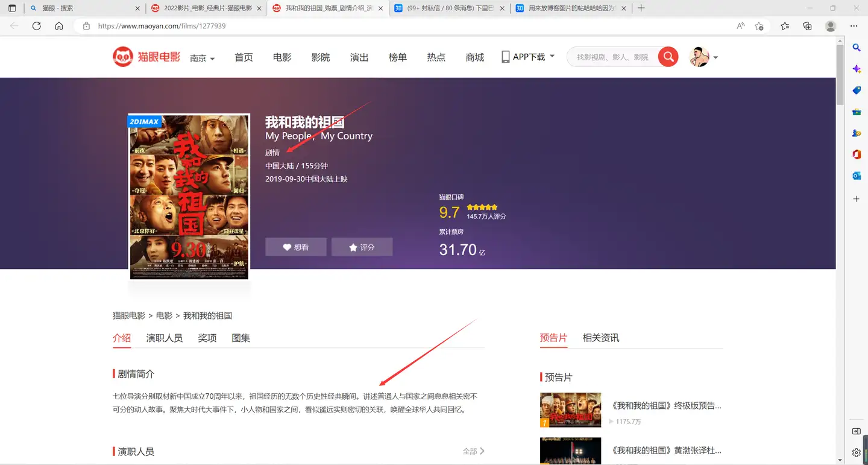Select the 图集 tab
Image resolution: width=868 pixels, height=465 pixels.
pos(241,338)
